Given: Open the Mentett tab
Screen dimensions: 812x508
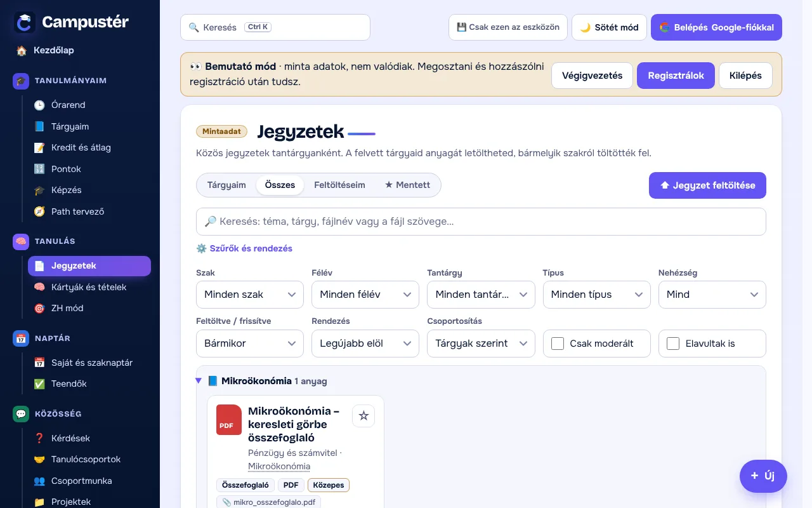Looking at the screenshot, I should click(x=407, y=185).
